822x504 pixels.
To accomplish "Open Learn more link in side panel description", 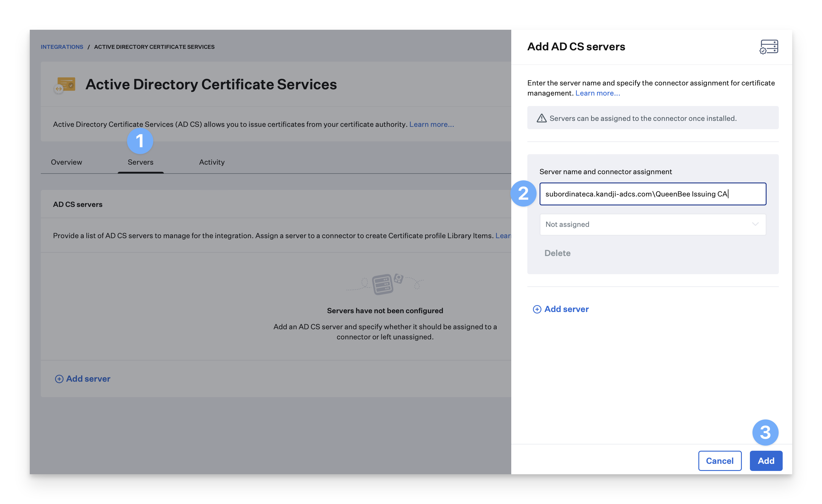I will pyautogui.click(x=597, y=93).
